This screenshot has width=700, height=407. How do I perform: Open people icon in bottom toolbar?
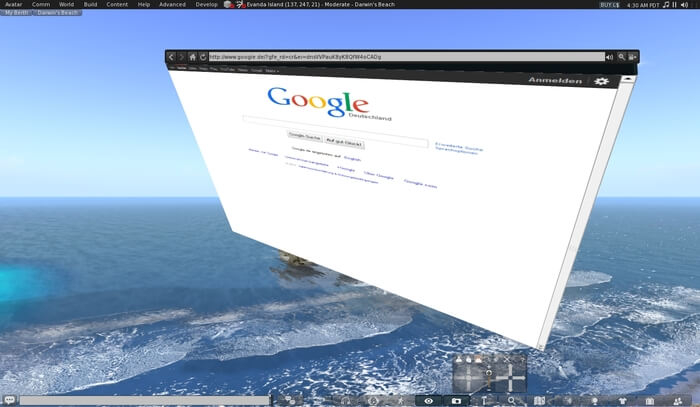(x=678, y=401)
